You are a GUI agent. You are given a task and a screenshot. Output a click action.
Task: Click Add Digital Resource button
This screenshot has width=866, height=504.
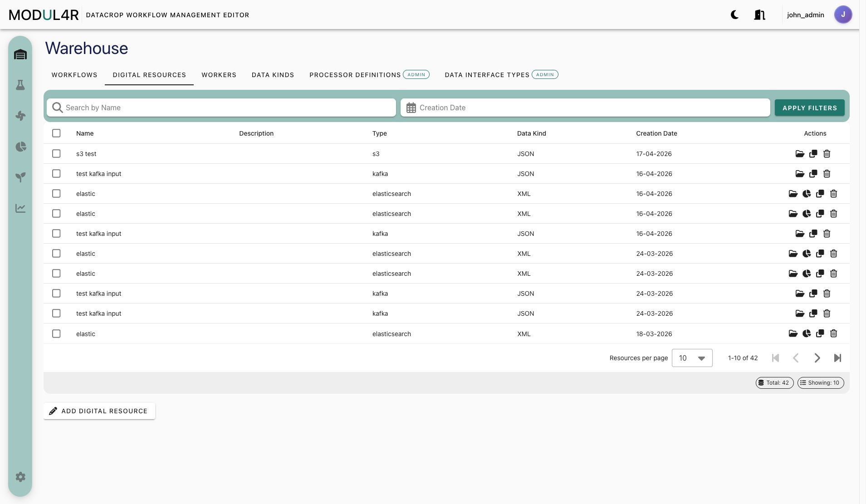click(x=99, y=411)
